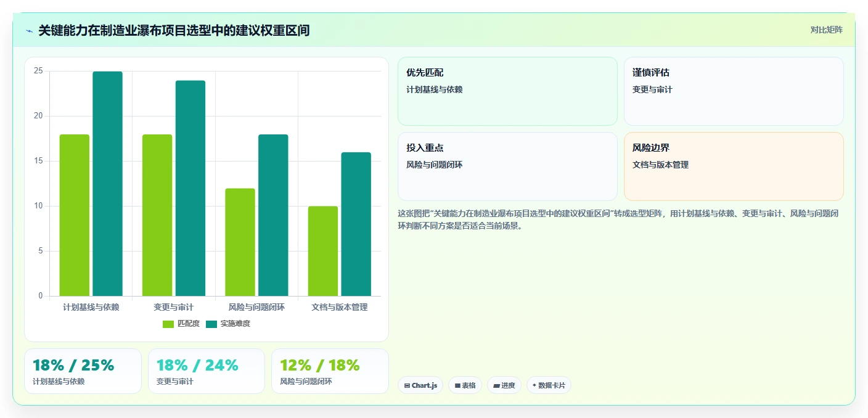Click the 表格 tag chip

pos(465,385)
